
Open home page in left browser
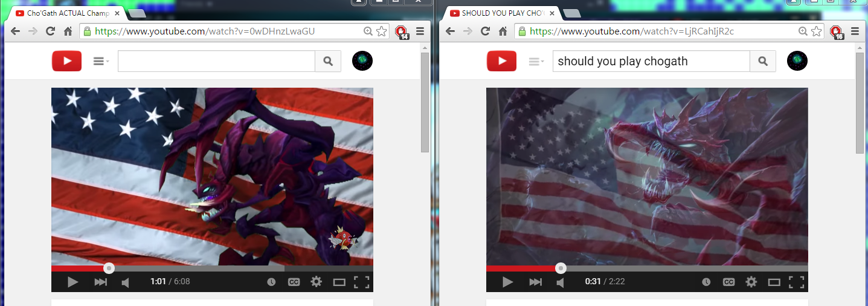68,31
